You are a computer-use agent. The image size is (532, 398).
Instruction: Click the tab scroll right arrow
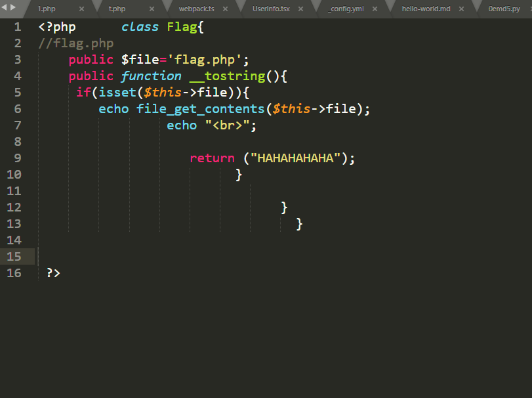[x=12, y=7]
